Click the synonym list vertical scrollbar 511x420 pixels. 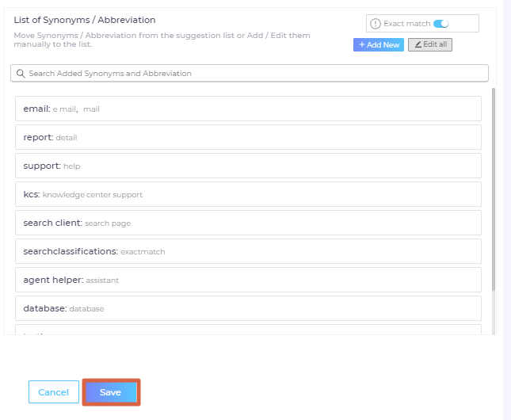[494, 190]
